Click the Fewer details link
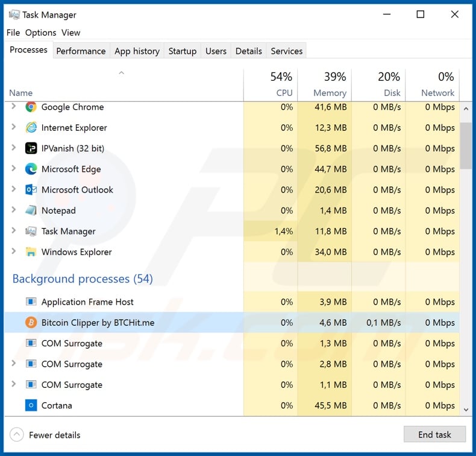This screenshot has width=476, height=456. click(x=55, y=435)
